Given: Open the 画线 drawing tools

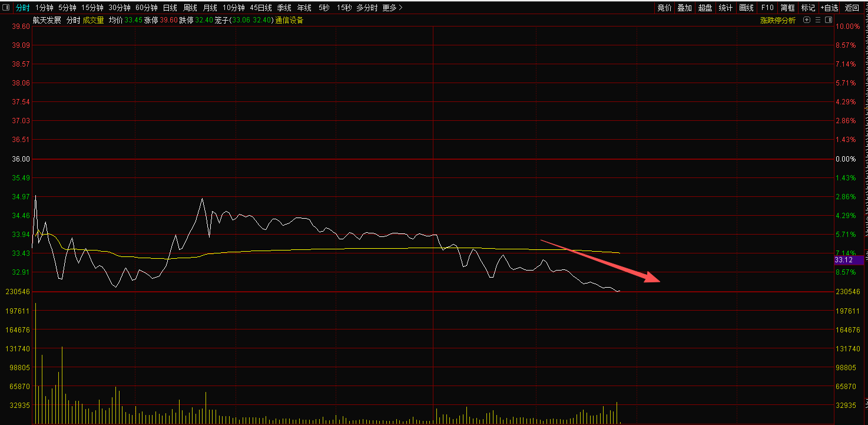Looking at the screenshot, I should (746, 8).
